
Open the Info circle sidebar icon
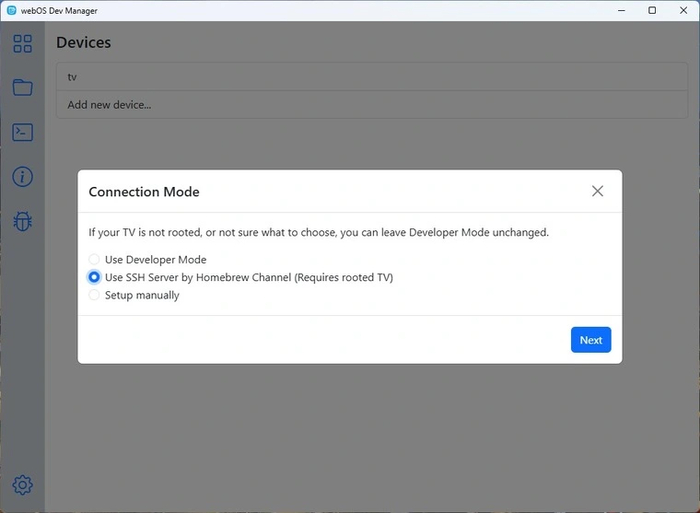(x=22, y=177)
